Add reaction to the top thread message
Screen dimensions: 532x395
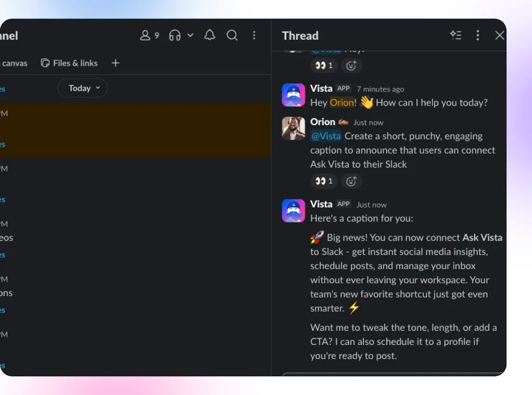(351, 65)
